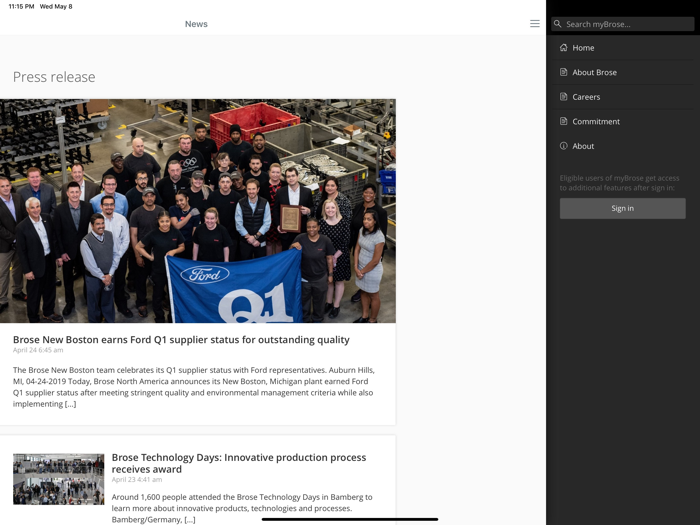The width and height of the screenshot is (700, 525).
Task: Go to Careers in side menu
Action: (622, 97)
